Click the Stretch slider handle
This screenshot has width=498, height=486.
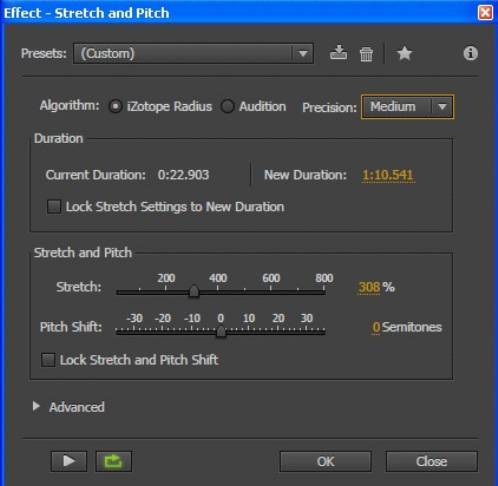pos(194,291)
